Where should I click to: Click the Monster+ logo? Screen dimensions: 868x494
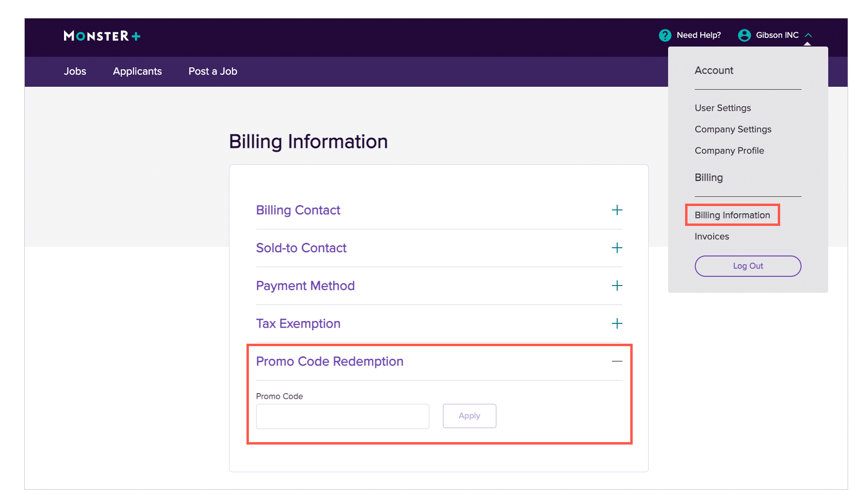[102, 36]
